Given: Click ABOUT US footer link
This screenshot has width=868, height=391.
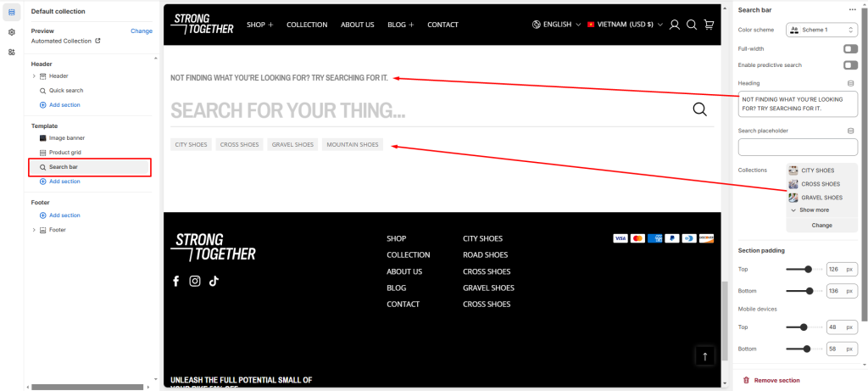Looking at the screenshot, I should [x=404, y=271].
